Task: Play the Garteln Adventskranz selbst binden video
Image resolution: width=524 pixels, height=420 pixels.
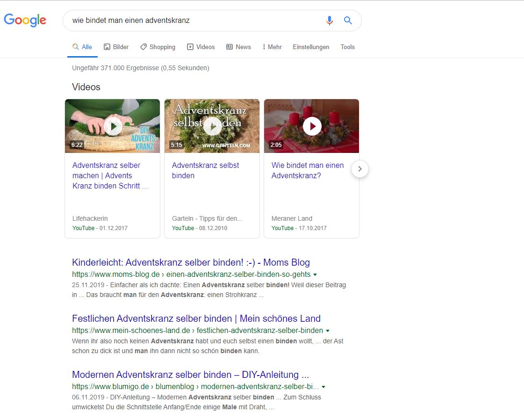Action: 212,126
